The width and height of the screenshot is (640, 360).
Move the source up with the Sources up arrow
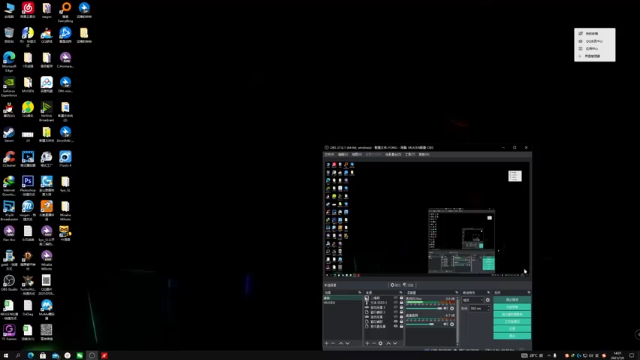coord(388,343)
